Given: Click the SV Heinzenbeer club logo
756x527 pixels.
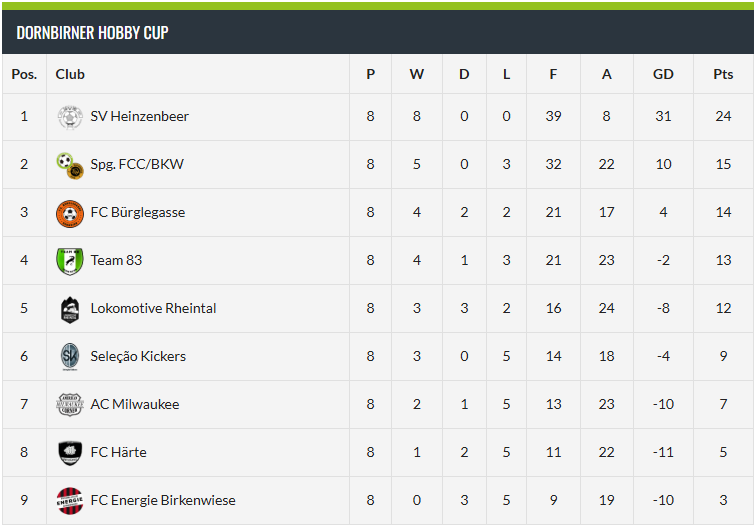Looking at the screenshot, I should pyautogui.click(x=69, y=117).
